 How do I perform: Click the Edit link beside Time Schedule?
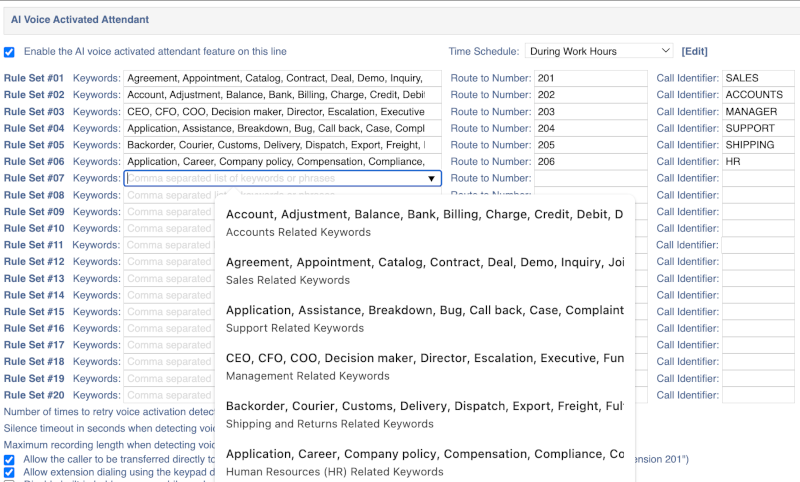click(x=694, y=51)
